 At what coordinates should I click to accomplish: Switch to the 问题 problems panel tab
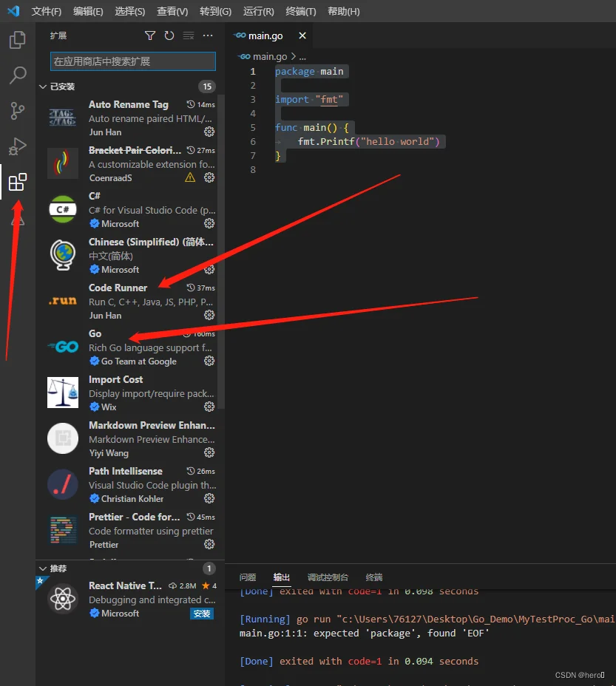[x=248, y=577]
